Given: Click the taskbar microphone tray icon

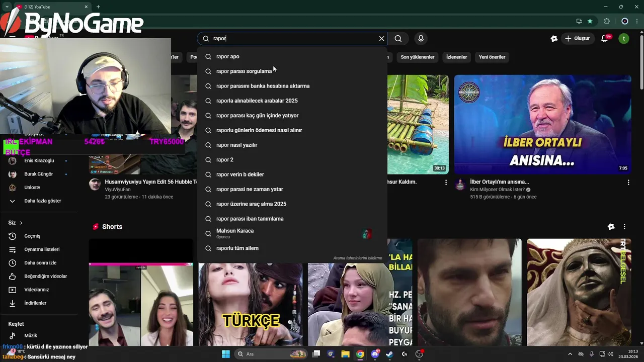Looking at the screenshot, I should click(x=592, y=354).
